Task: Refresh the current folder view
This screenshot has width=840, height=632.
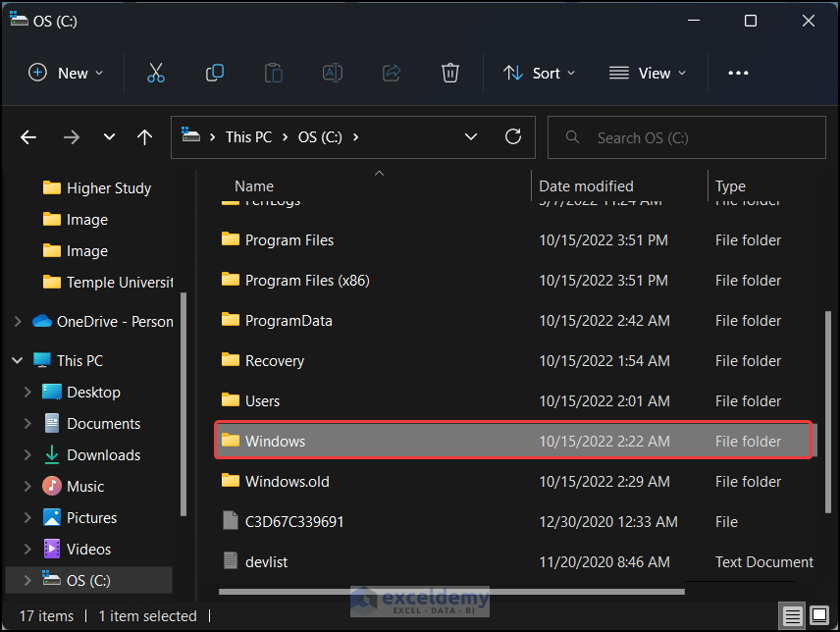Action: click(513, 137)
